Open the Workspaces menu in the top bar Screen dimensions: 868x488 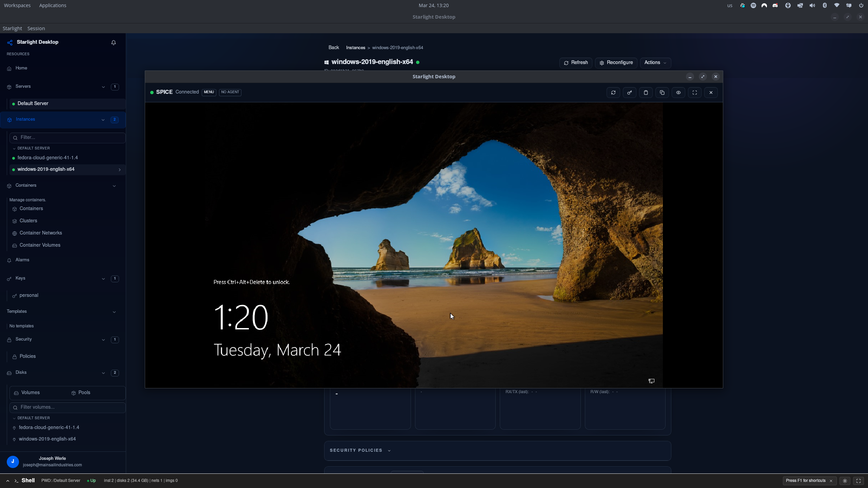(17, 5)
